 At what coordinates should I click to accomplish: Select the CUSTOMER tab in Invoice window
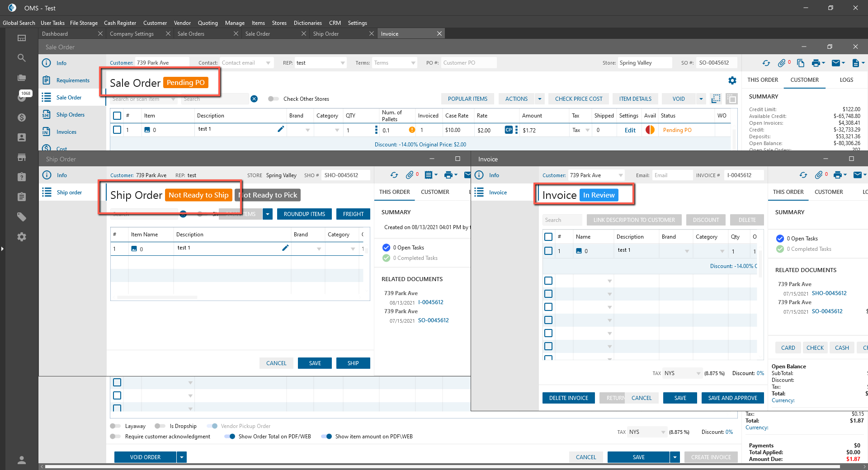[829, 192]
